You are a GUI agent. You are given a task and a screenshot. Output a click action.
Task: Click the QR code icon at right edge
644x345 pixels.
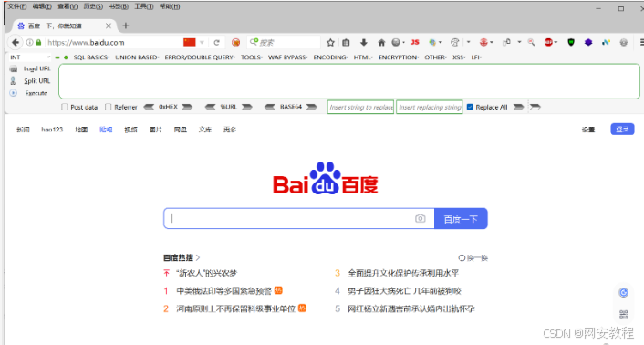tap(623, 314)
